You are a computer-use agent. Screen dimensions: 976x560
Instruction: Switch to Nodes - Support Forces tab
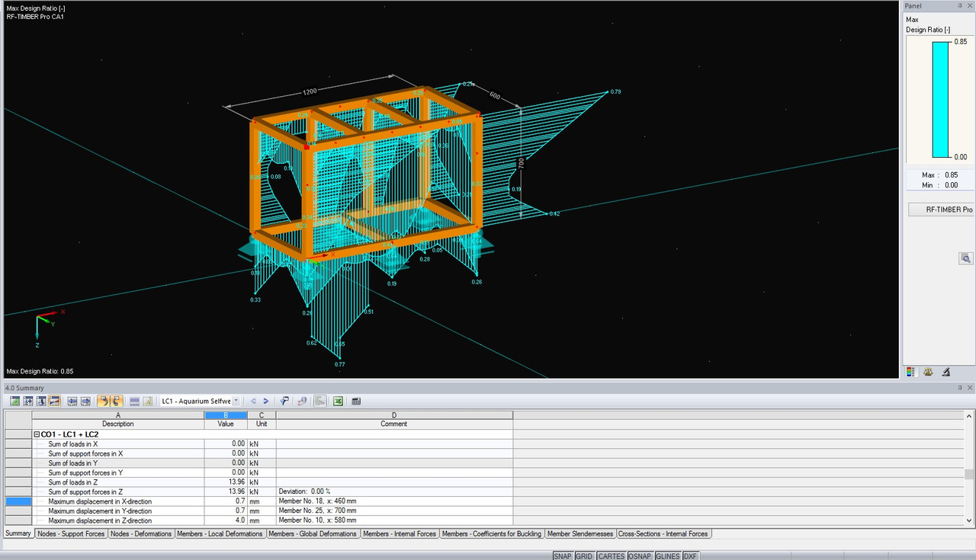click(71, 534)
